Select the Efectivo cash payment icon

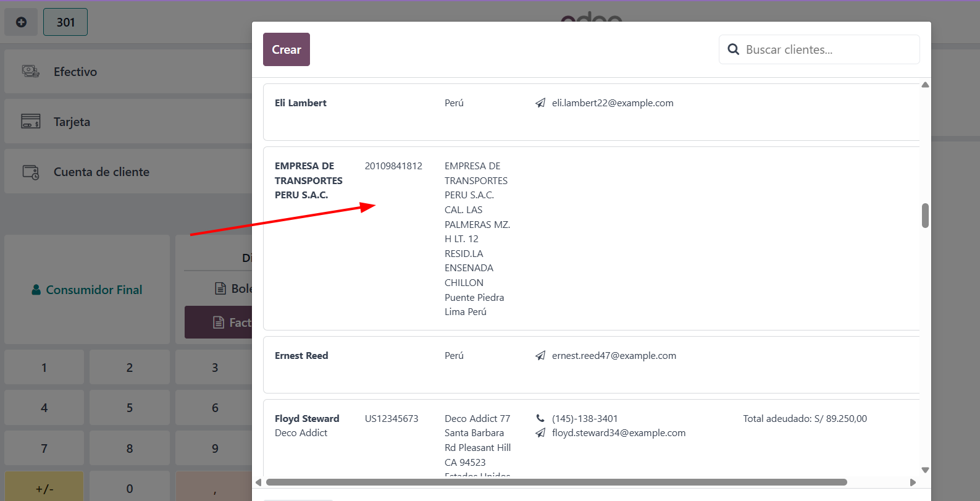(31, 72)
